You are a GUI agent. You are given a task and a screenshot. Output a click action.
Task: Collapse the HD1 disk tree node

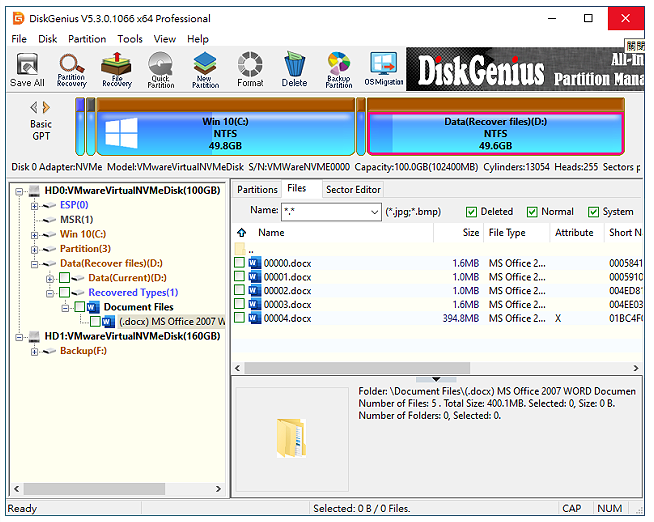pyautogui.click(x=19, y=337)
